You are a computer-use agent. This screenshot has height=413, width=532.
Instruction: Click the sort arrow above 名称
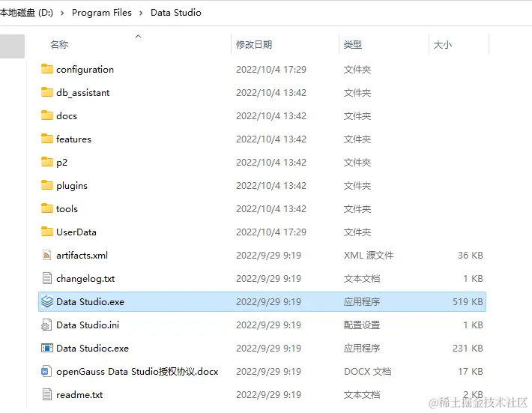tap(138, 36)
